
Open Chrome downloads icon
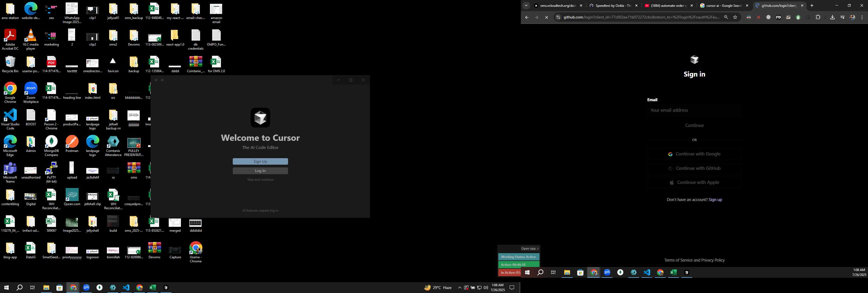pos(832,17)
